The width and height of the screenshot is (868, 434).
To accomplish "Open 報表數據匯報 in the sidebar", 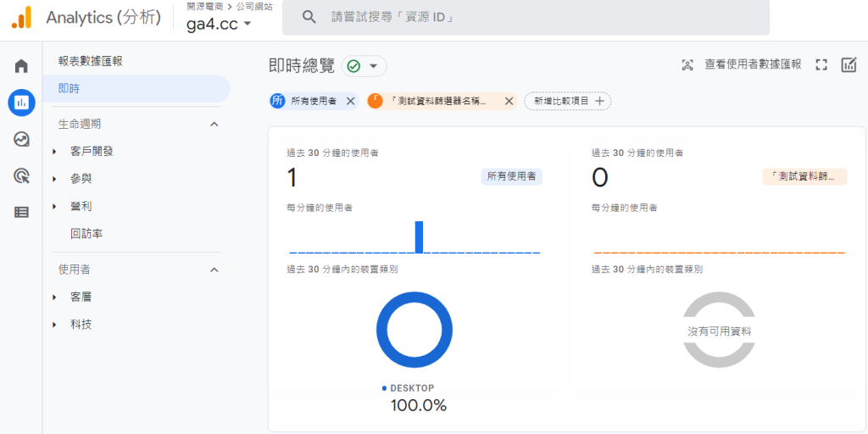I will pos(90,61).
